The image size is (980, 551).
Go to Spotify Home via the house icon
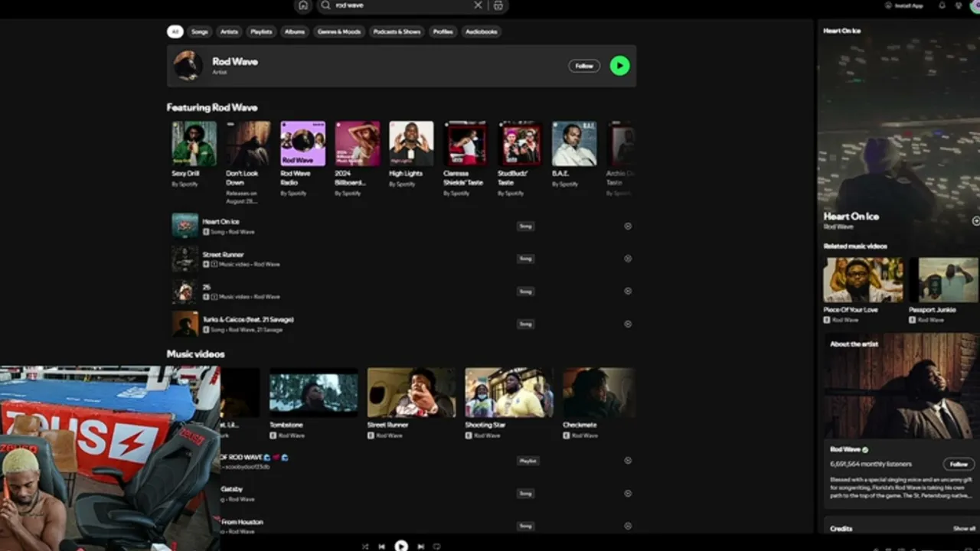pos(303,5)
